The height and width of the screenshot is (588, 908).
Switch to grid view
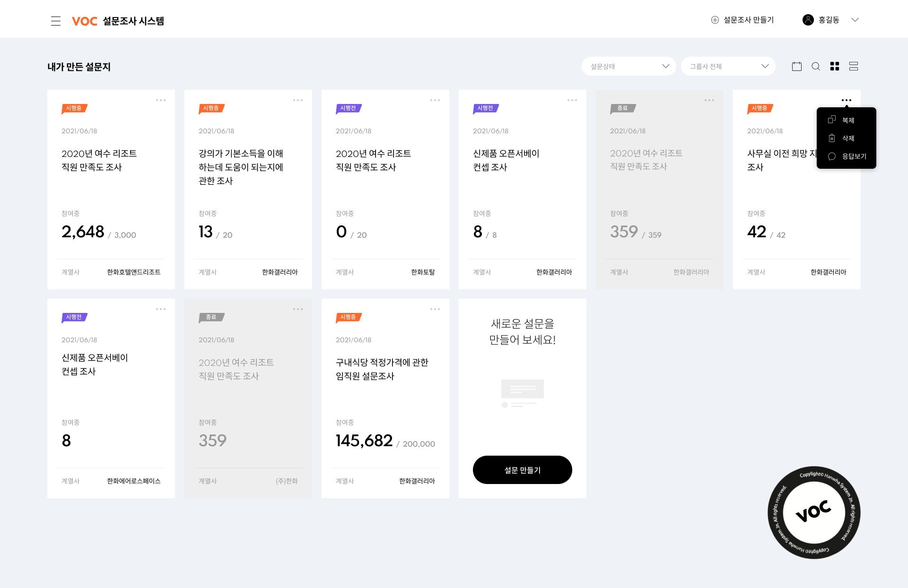tap(835, 66)
